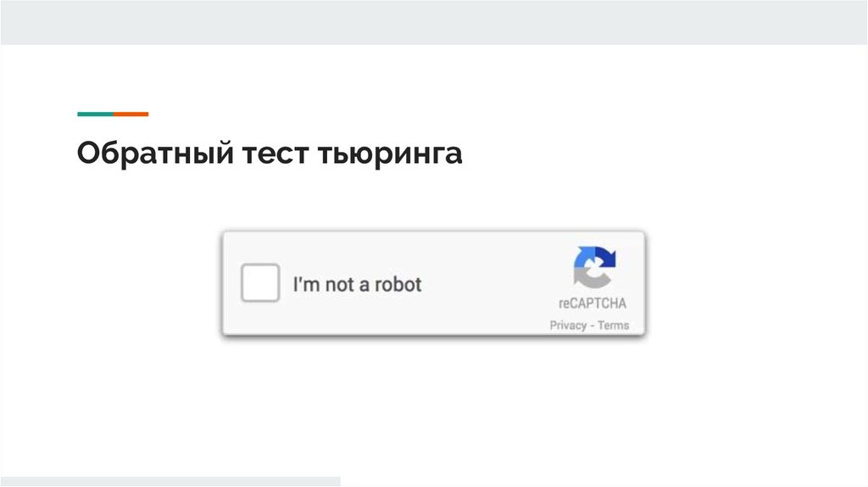Open the Privacy link
Viewport: 868px width, 487px height.
pos(568,325)
